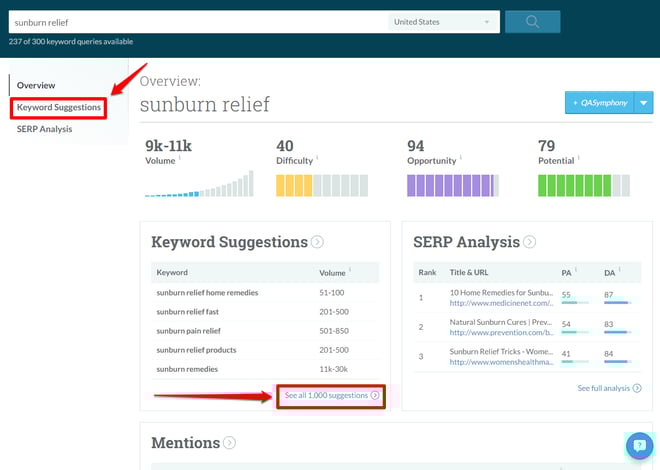The image size is (660, 470).
Task: Open the United States country dropdown
Action: click(443, 22)
